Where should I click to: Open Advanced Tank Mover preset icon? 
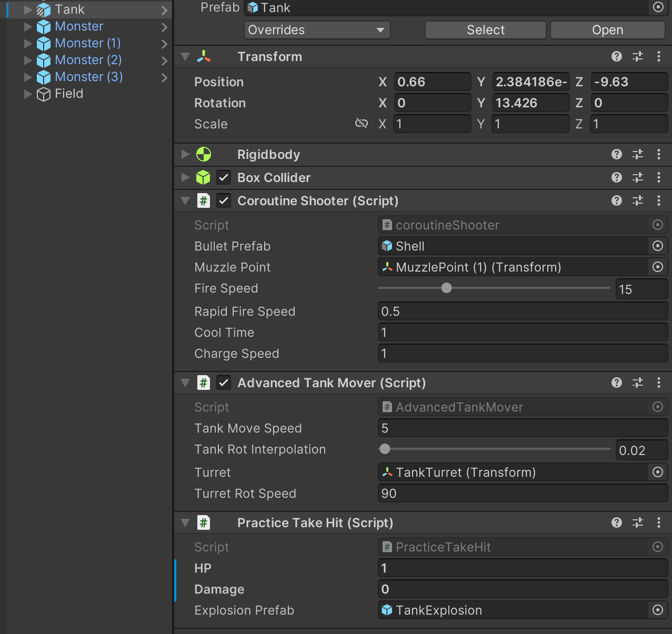[x=638, y=383]
